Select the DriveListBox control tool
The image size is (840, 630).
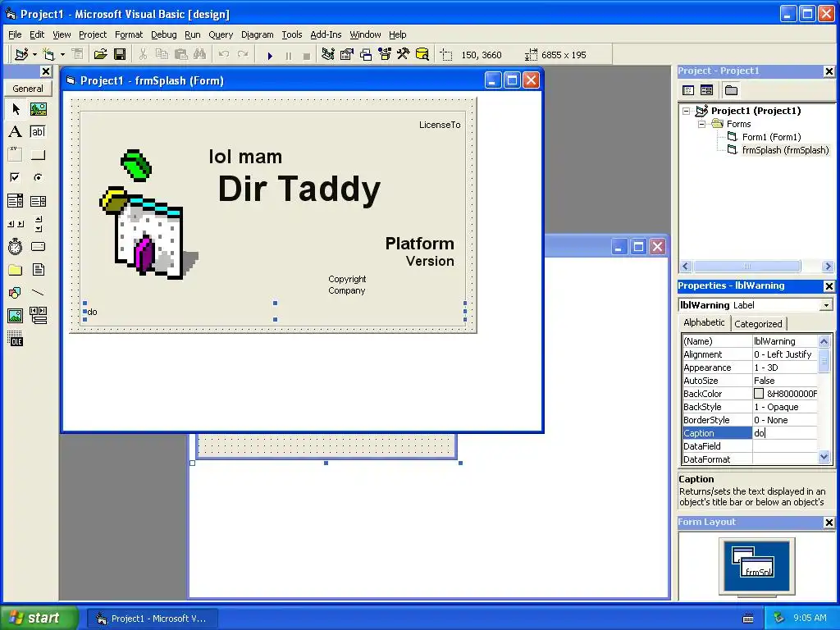(x=38, y=246)
